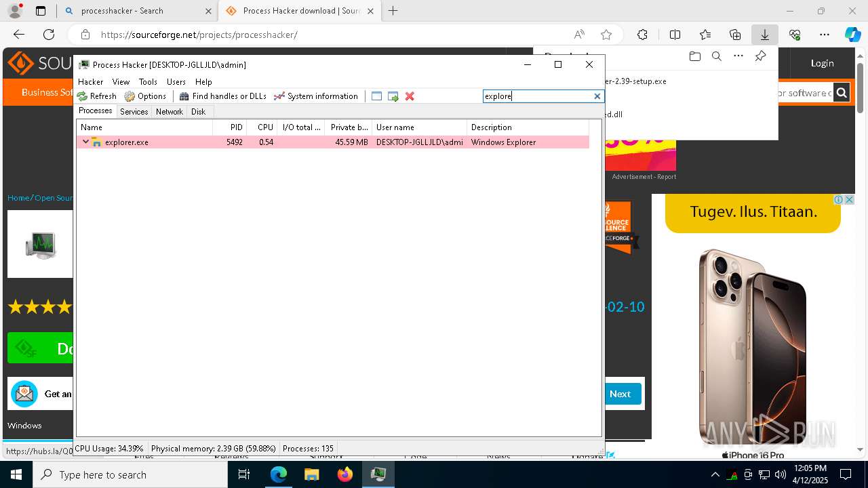Viewport: 868px width, 488px height.
Task: Open the Help menu
Action: point(203,81)
